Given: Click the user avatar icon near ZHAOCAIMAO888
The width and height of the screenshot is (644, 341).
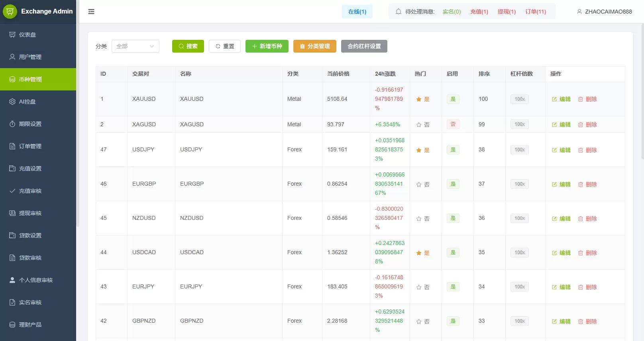Looking at the screenshot, I should tap(579, 12).
